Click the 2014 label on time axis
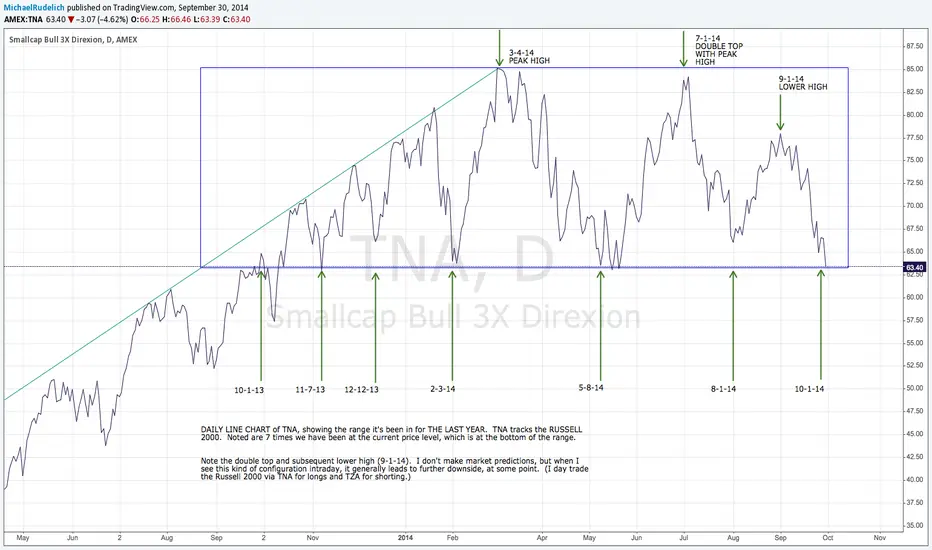Image resolution: width=932 pixels, height=550 pixels. [x=405, y=538]
